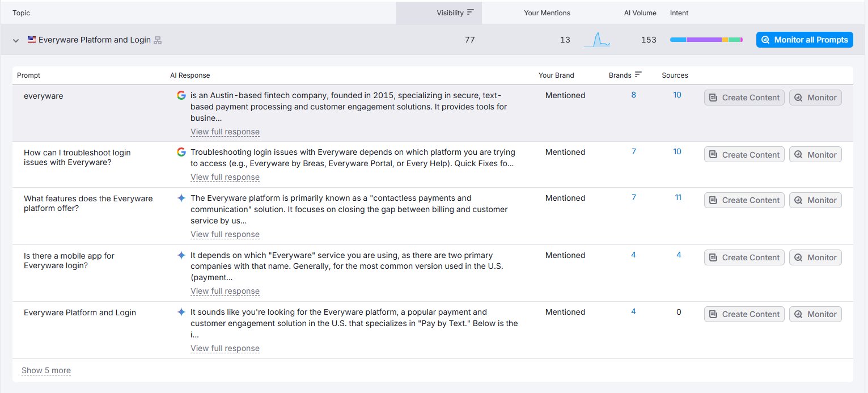Click the multicolor intent distribution bar
The height and width of the screenshot is (393, 868).
tap(706, 40)
